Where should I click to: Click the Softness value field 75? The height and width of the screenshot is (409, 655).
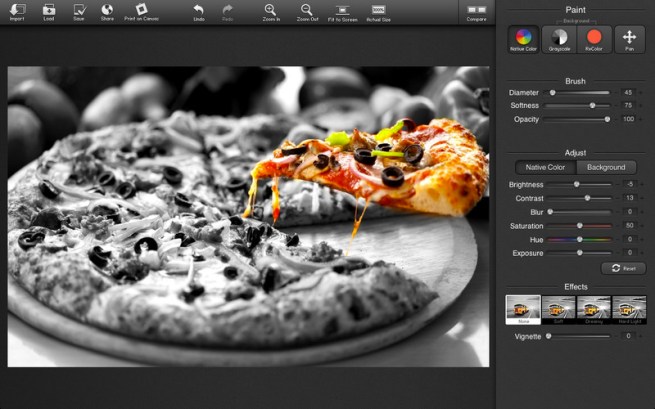(x=628, y=106)
